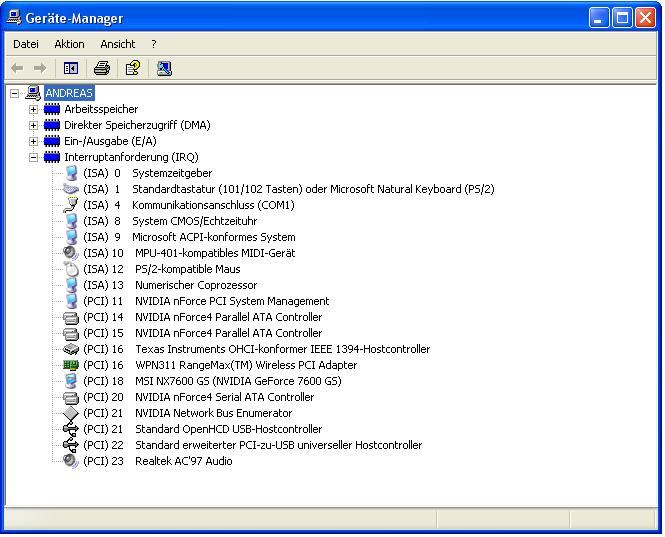Viewport: 665px width, 537px height.
Task: Collapse the Interruptanforderung (IRQ) node
Action: (33, 157)
